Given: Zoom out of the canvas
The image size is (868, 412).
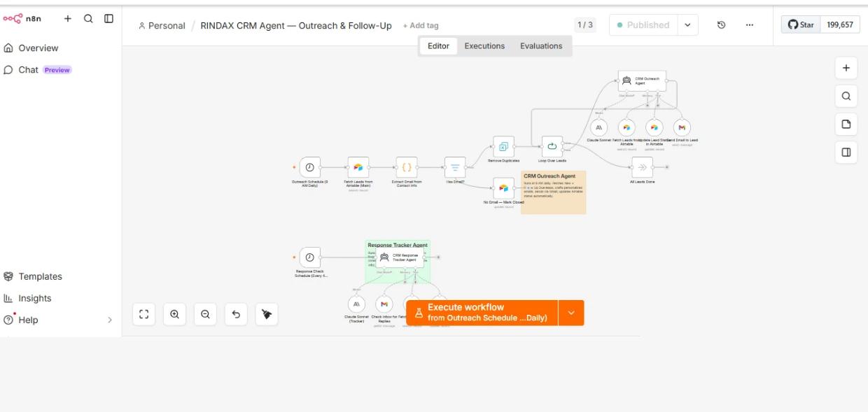Looking at the screenshot, I should (205, 315).
